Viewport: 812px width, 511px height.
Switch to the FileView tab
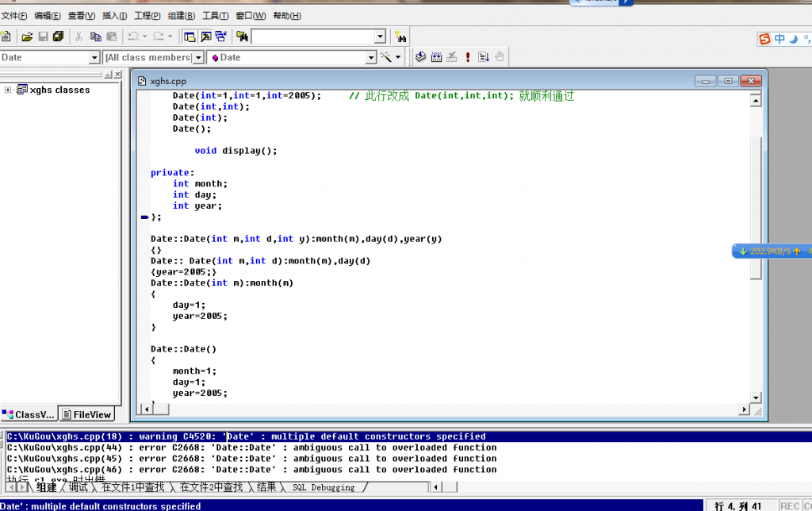[87, 414]
